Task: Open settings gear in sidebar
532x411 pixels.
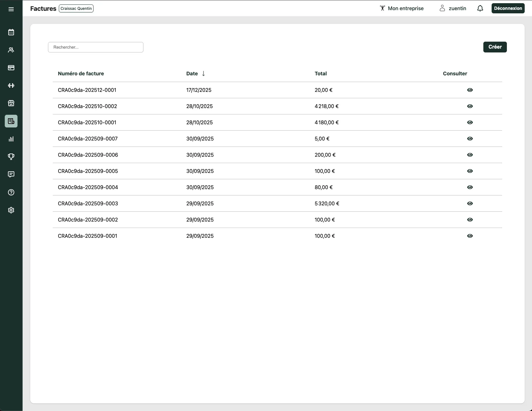Action: 11,210
